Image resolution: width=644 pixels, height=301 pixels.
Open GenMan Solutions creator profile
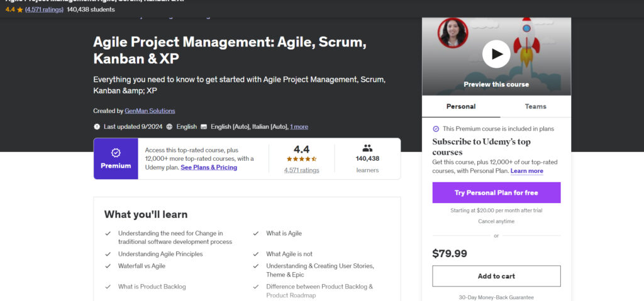tap(150, 111)
